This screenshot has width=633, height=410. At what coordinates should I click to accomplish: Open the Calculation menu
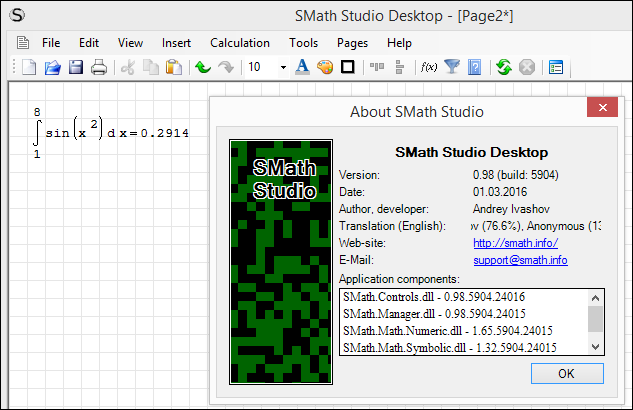239,43
